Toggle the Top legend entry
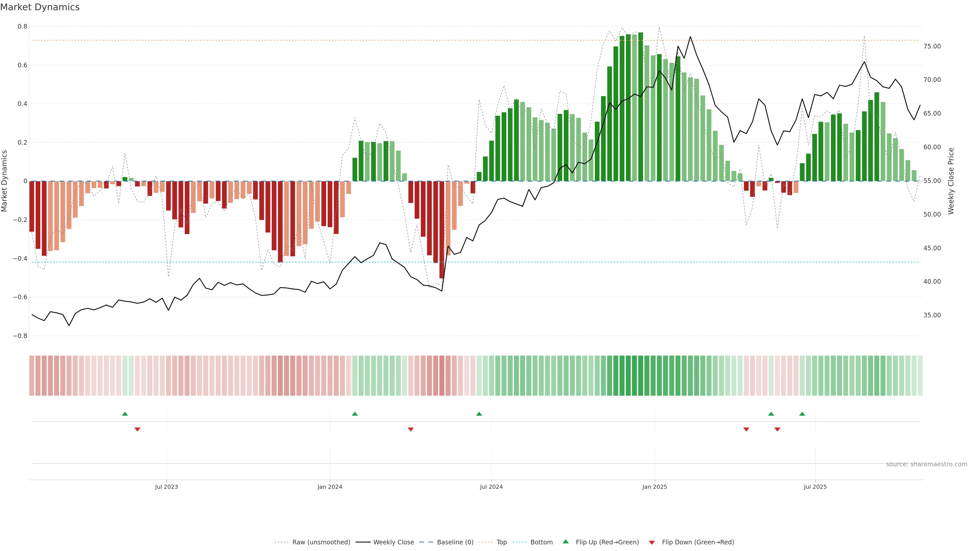This screenshot has height=551, width=980. click(501, 542)
